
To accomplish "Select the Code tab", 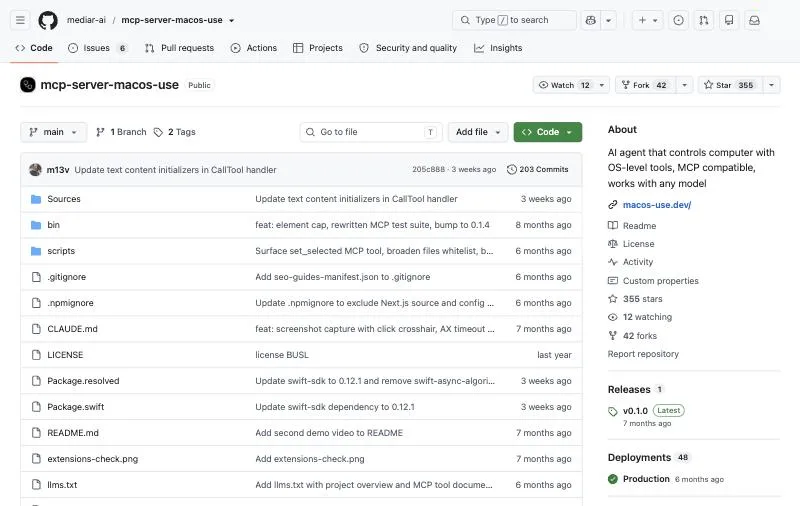I will pos(34,48).
